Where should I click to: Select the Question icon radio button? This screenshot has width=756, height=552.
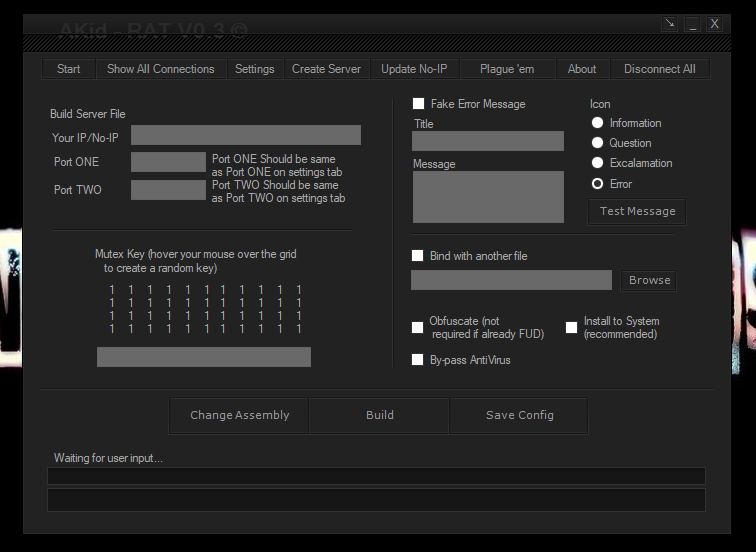point(597,143)
